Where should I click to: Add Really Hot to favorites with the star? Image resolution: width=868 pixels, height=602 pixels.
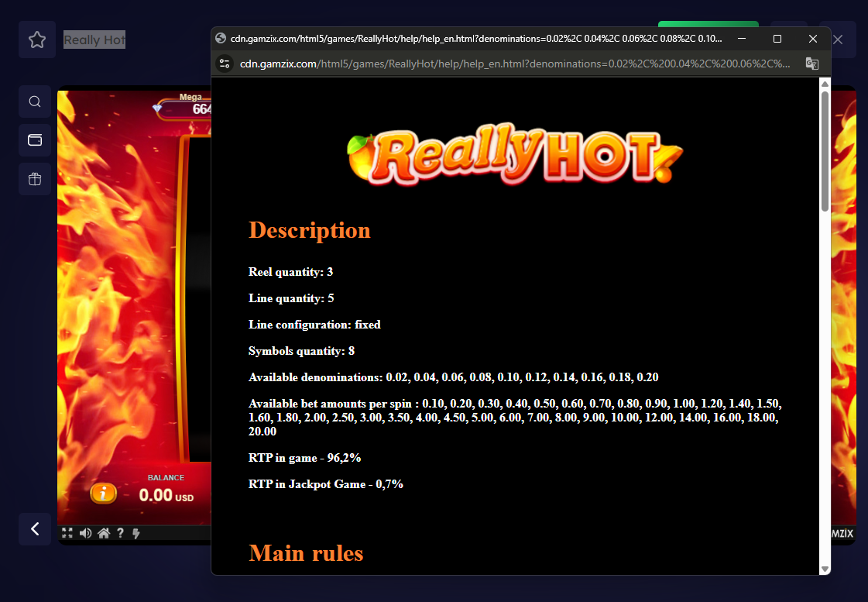click(37, 40)
